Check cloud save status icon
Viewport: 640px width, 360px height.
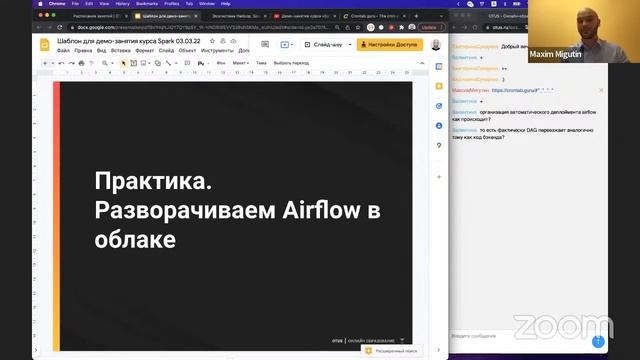pos(233,41)
